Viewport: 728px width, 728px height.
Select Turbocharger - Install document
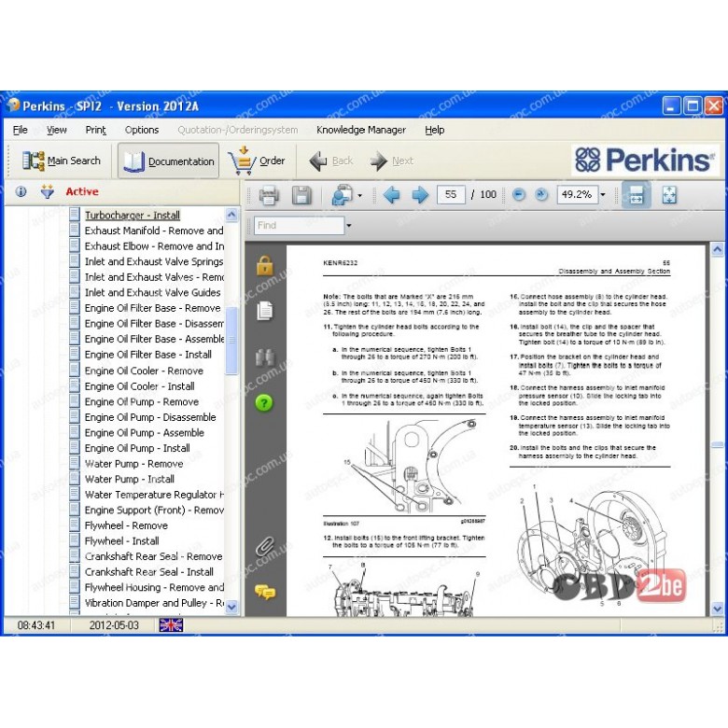(x=133, y=215)
